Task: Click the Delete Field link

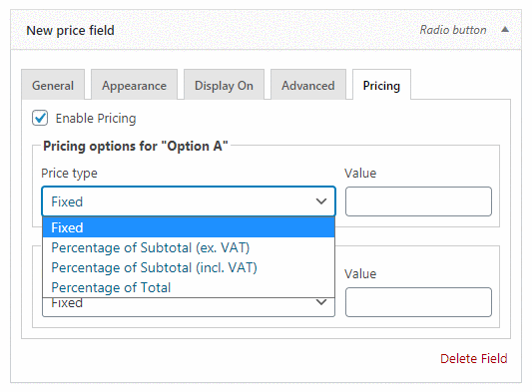Action: tap(474, 358)
